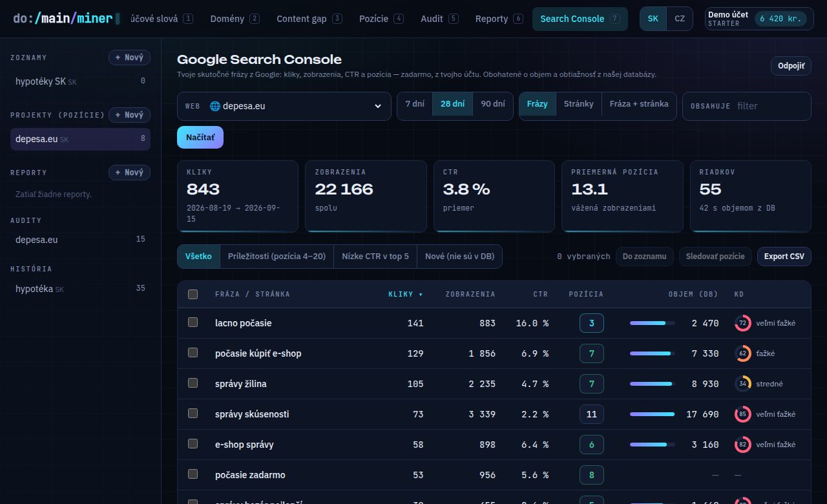Sort by the CTR column header

click(x=541, y=294)
